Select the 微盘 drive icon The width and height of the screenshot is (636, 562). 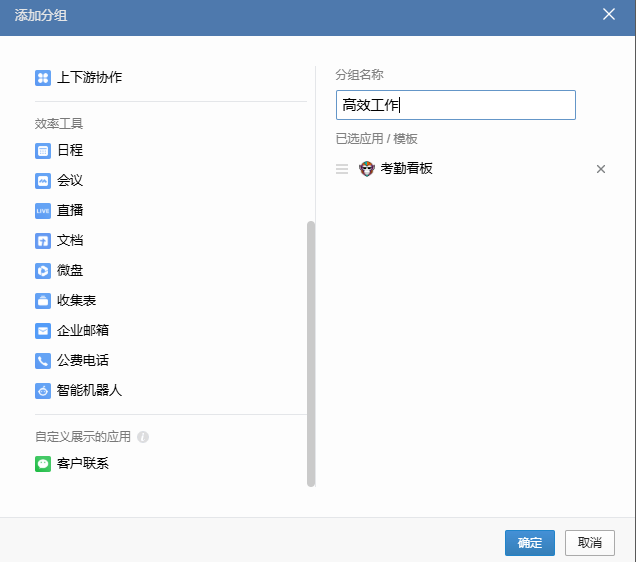43,271
